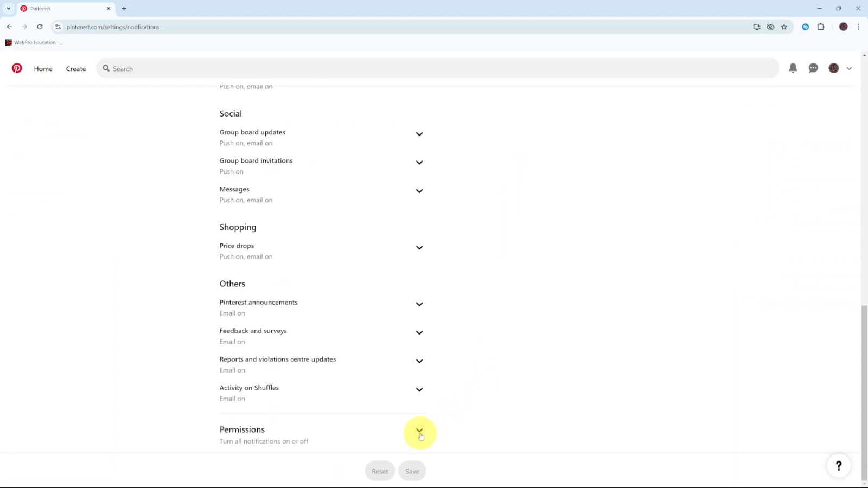Click the Pinterest Search field
This screenshot has width=868, height=488.
(437, 68)
